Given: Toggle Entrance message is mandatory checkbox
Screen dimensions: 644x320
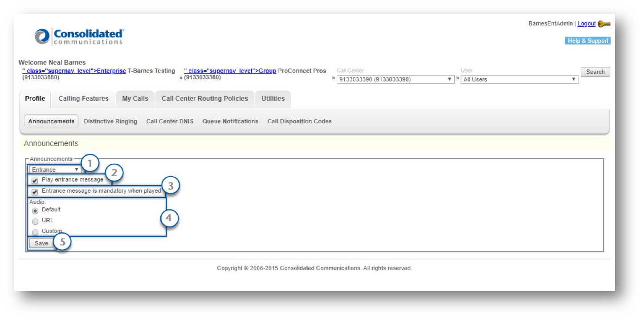Looking at the screenshot, I should [x=35, y=192].
